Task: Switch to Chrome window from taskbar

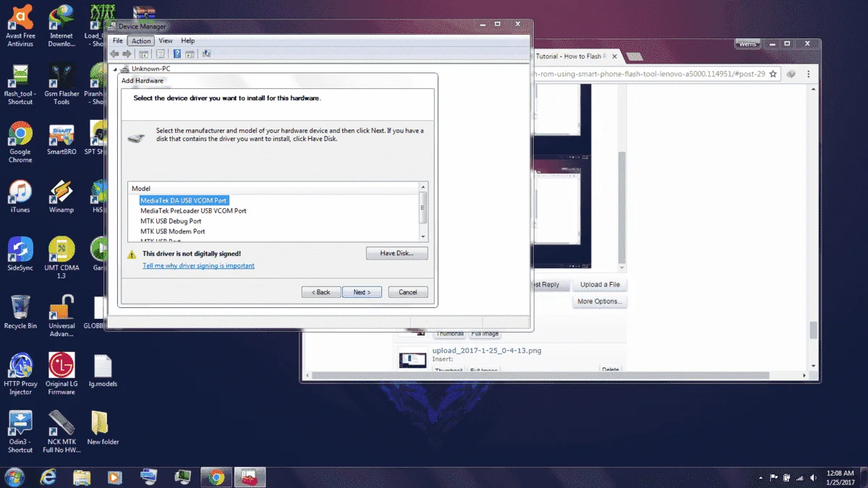Action: click(216, 477)
